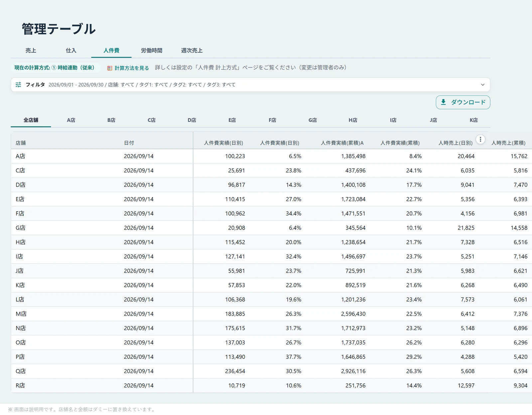Open the 週次売上 tab

(x=192, y=51)
